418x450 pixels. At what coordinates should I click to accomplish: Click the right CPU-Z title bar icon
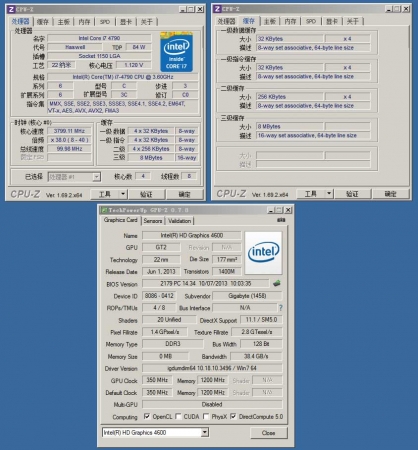coord(217,9)
